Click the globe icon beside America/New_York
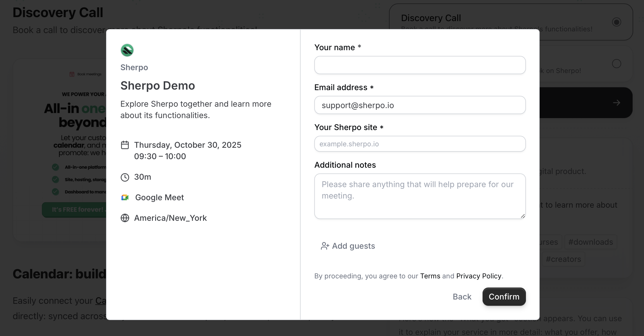644x336 pixels. [x=125, y=218]
